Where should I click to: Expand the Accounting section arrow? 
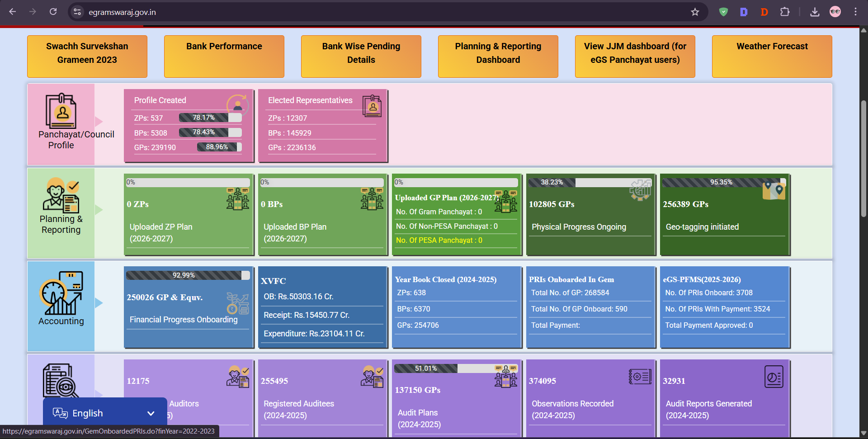coord(99,303)
